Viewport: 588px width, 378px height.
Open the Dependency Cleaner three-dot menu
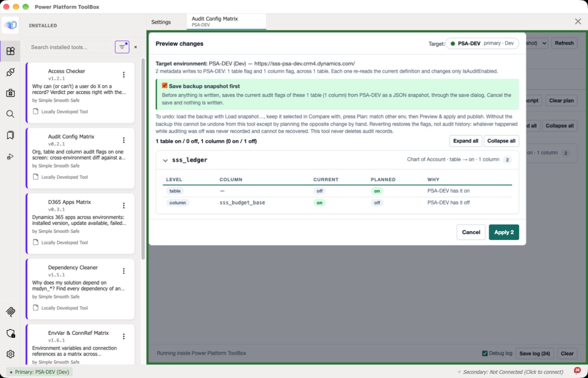124,271
